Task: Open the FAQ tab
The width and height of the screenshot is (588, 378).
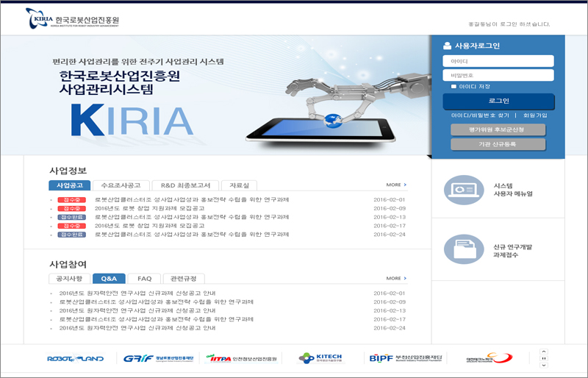Action: [x=144, y=279]
